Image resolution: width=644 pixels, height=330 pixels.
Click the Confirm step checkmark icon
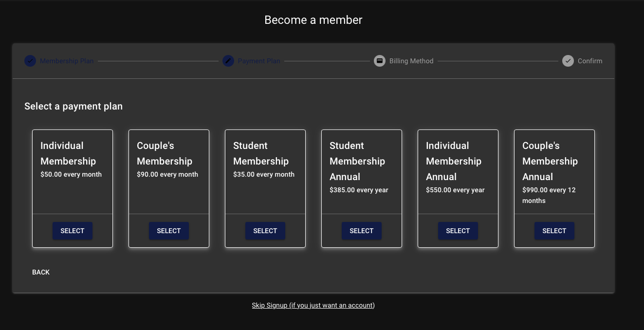(x=568, y=61)
